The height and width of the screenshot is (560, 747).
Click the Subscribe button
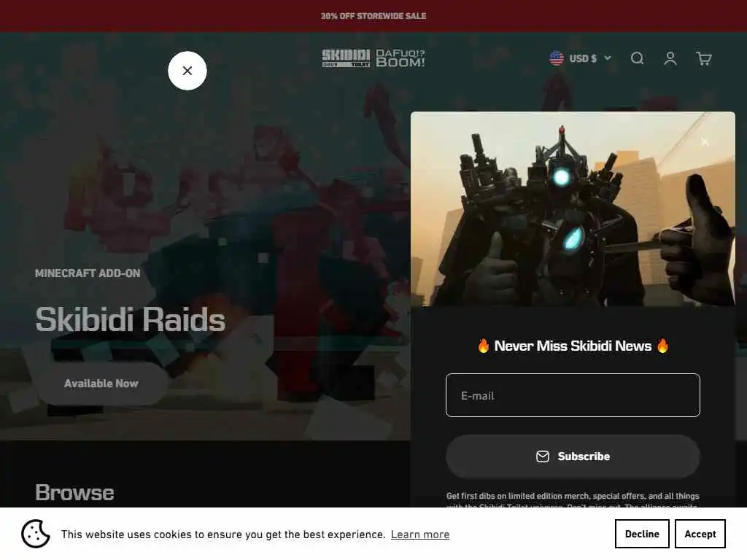[x=573, y=456]
